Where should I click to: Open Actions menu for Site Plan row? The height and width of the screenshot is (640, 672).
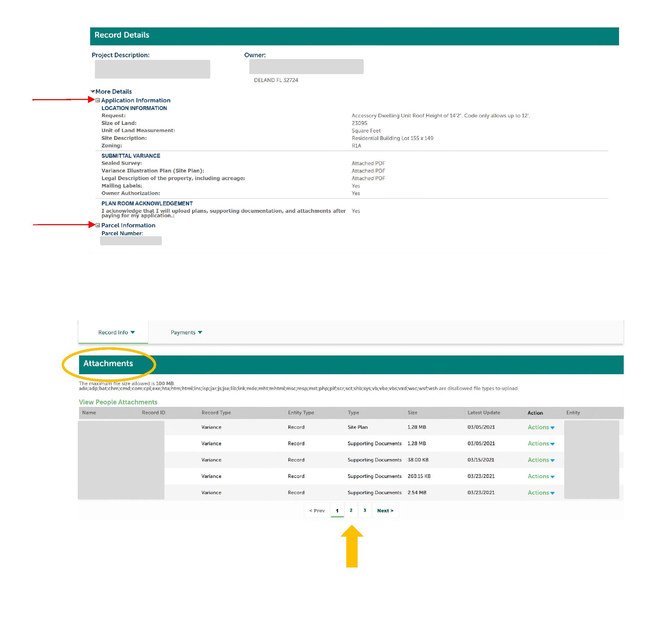point(541,427)
